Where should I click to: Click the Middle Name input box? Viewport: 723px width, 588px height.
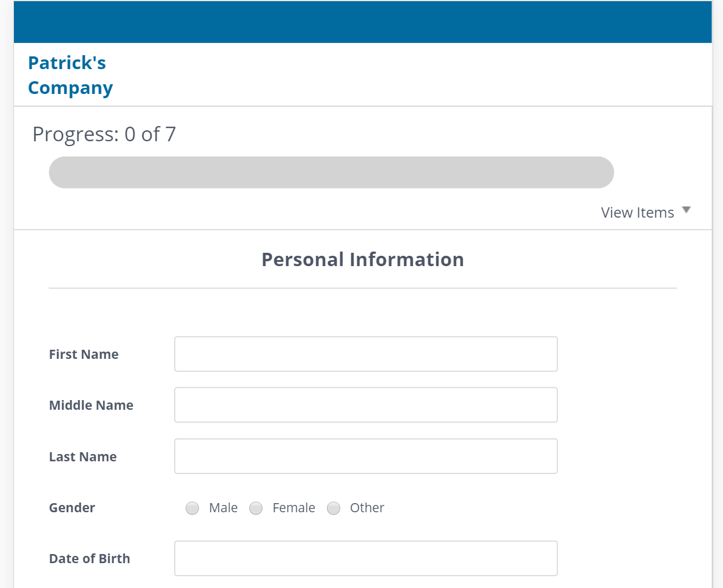point(365,404)
